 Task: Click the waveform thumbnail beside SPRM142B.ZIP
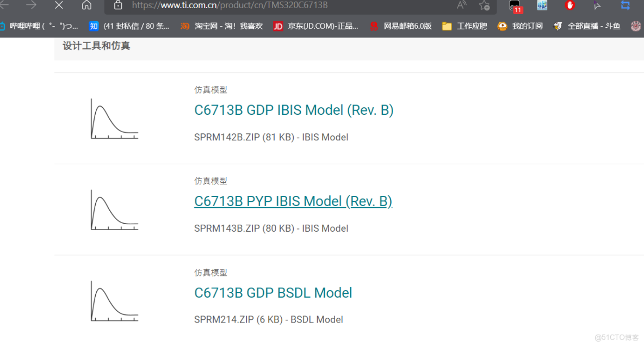coord(114,119)
